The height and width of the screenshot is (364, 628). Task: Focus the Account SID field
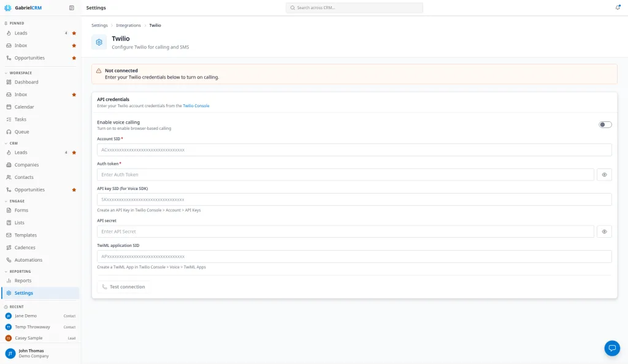click(354, 150)
